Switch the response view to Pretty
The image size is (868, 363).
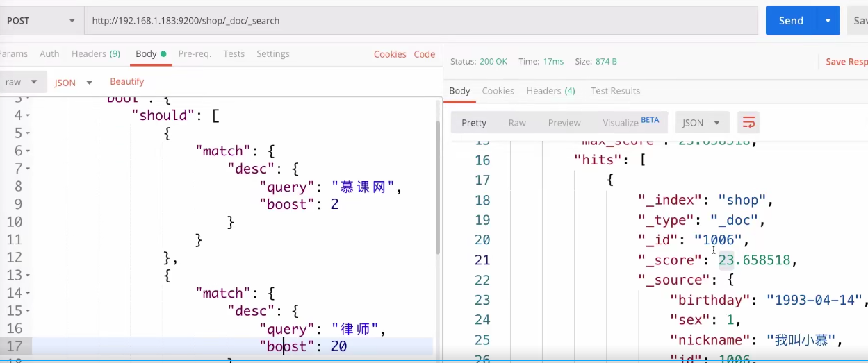click(x=474, y=123)
